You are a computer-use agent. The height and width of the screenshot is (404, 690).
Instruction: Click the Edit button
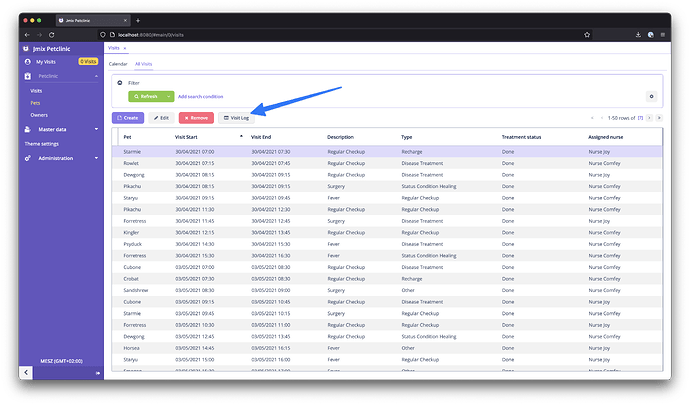pos(161,118)
